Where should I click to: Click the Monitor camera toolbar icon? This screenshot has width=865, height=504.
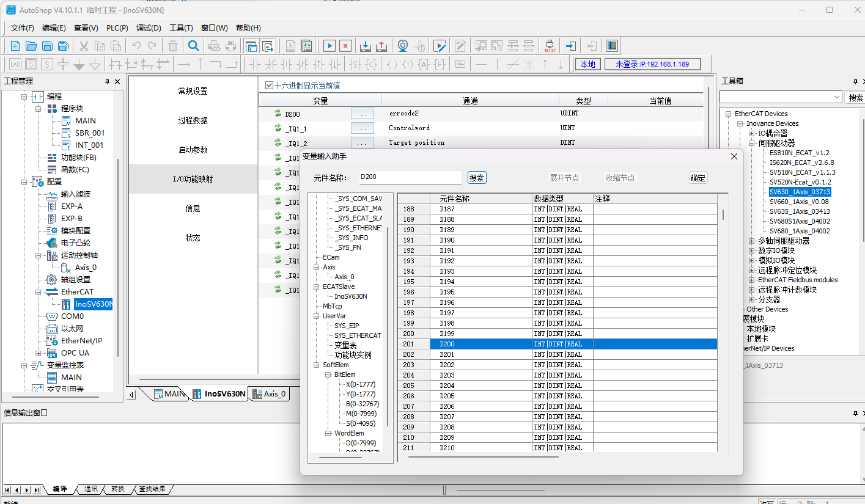(403, 46)
